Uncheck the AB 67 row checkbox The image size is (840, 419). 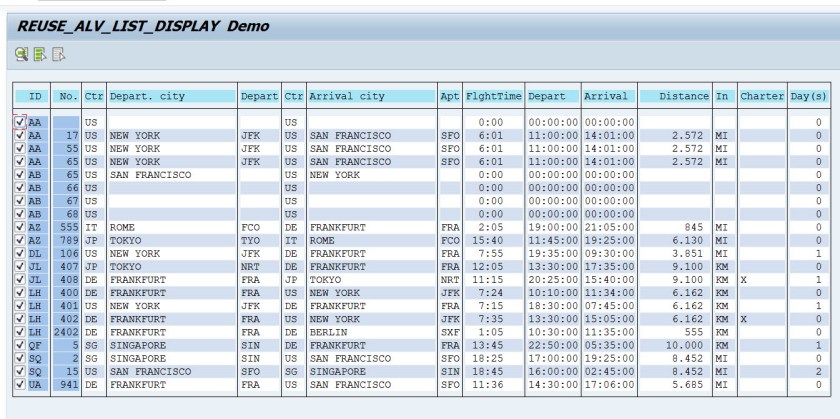pyautogui.click(x=20, y=201)
